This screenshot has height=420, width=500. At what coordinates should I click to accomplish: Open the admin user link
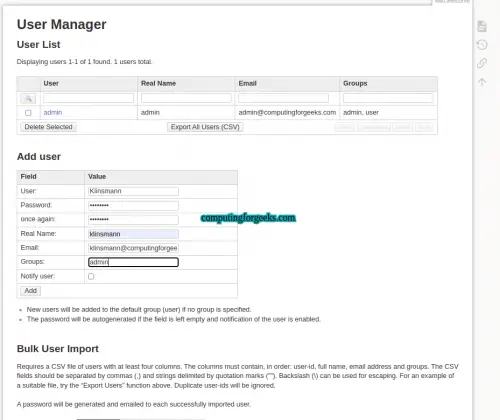53,112
